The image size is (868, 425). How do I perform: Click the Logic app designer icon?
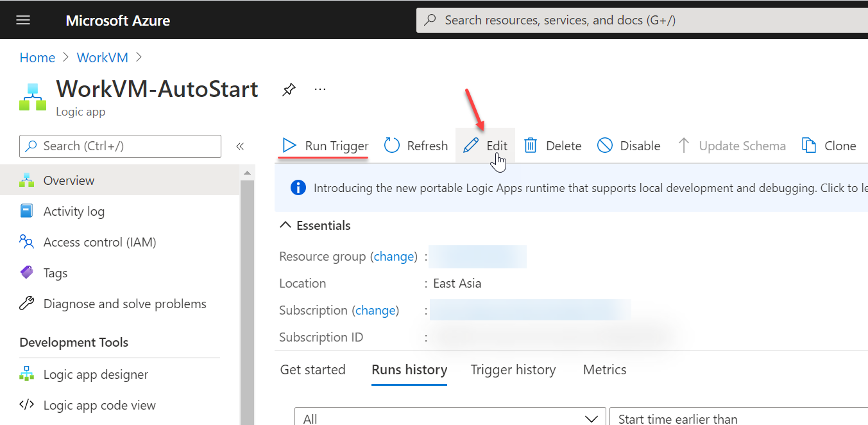coord(26,374)
